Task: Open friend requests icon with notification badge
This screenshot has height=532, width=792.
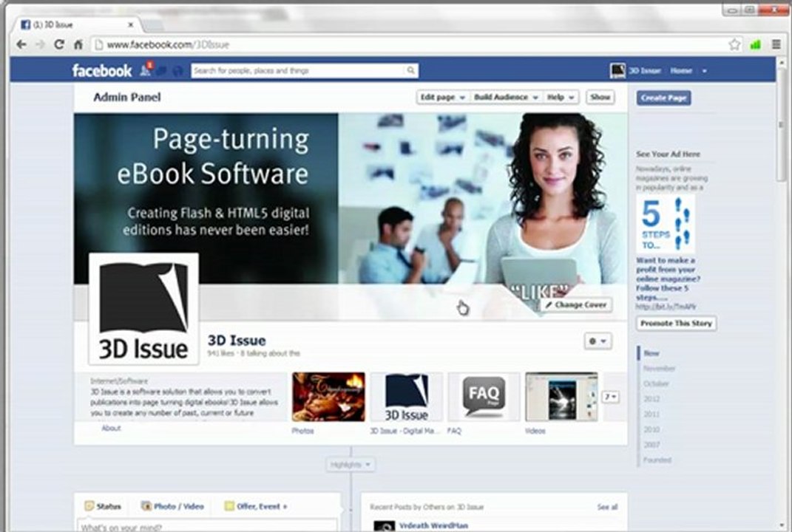Action: [146, 69]
